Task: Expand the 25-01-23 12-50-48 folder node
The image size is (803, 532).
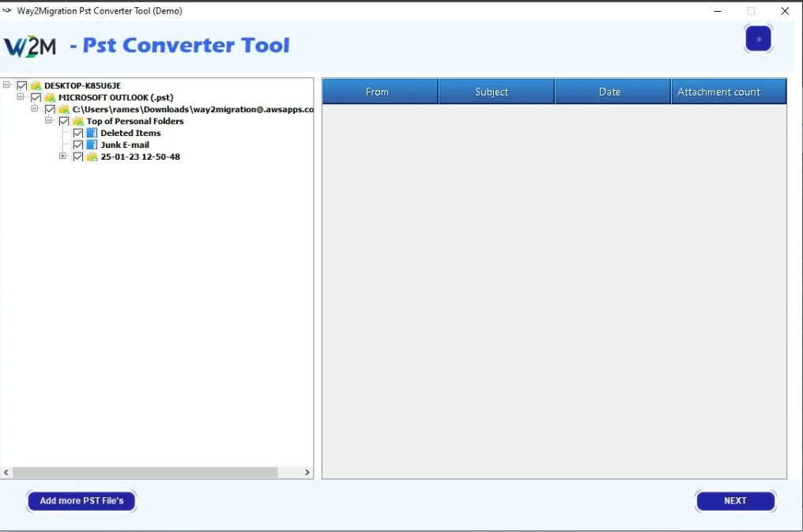Action: click(63, 157)
